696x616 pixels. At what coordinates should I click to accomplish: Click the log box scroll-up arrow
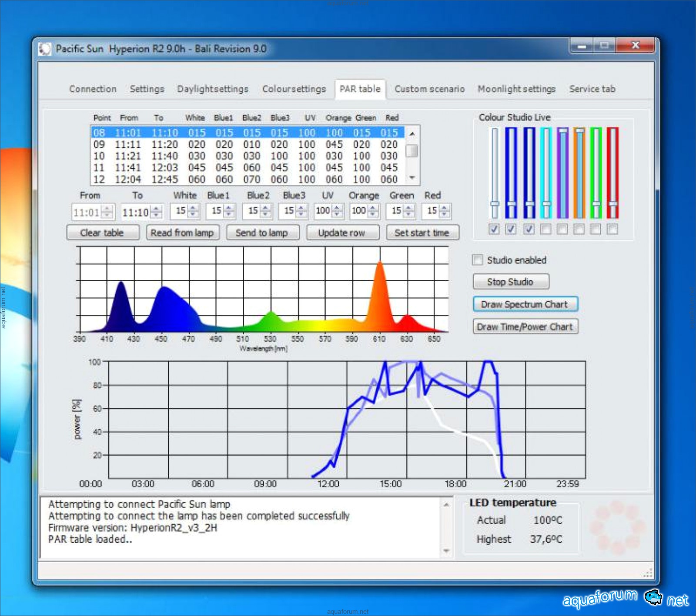[x=446, y=505]
